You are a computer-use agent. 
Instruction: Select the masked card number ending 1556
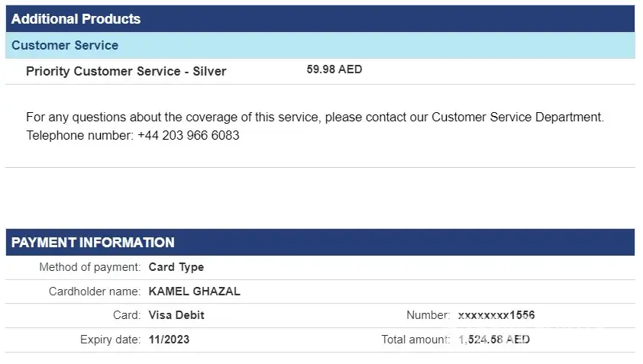(x=496, y=315)
